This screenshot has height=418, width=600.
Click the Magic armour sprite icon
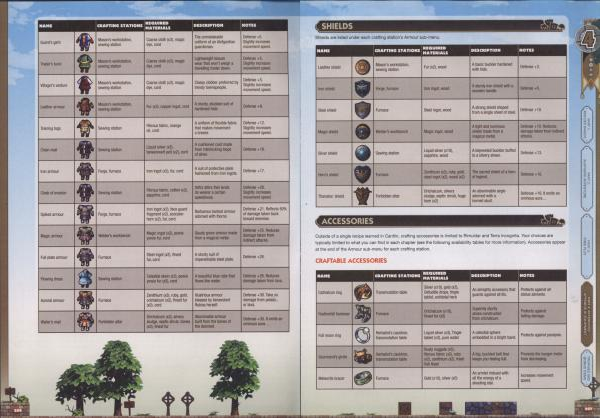[85, 235]
